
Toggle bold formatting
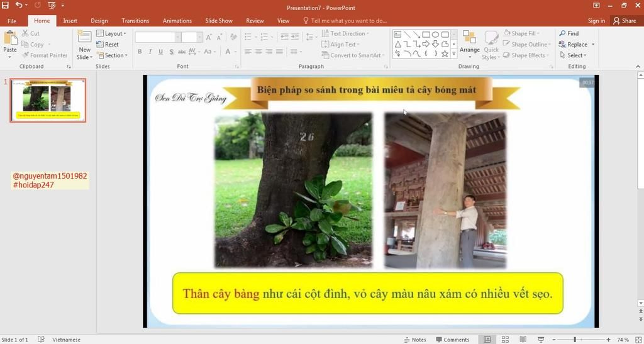coord(140,52)
